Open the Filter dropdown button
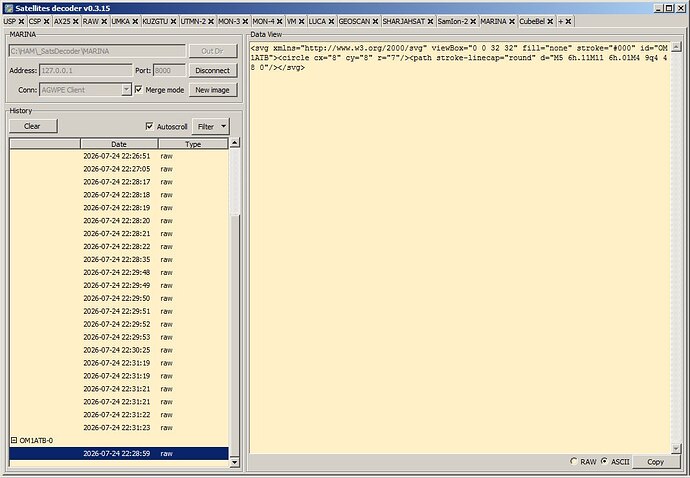Image resolution: width=690 pixels, height=478 pixels. (x=211, y=127)
